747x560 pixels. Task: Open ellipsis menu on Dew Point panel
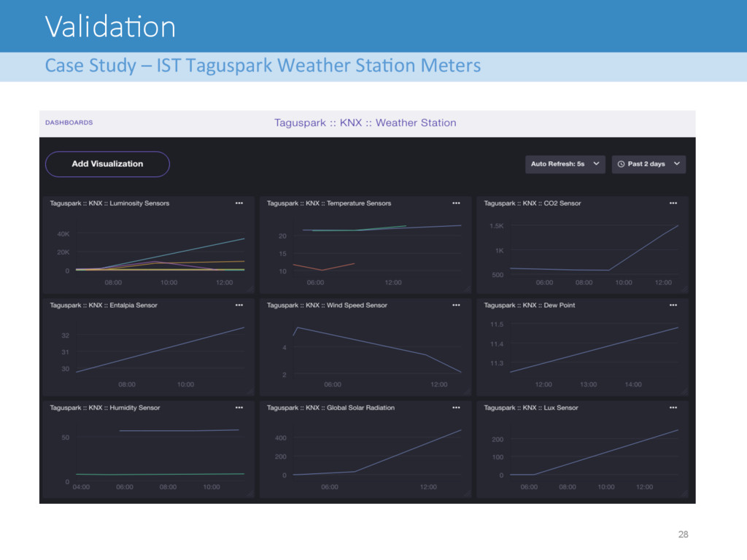point(673,306)
